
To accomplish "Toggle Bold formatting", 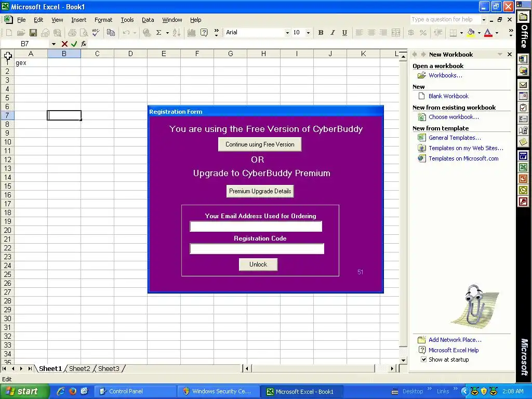I will click(x=321, y=33).
